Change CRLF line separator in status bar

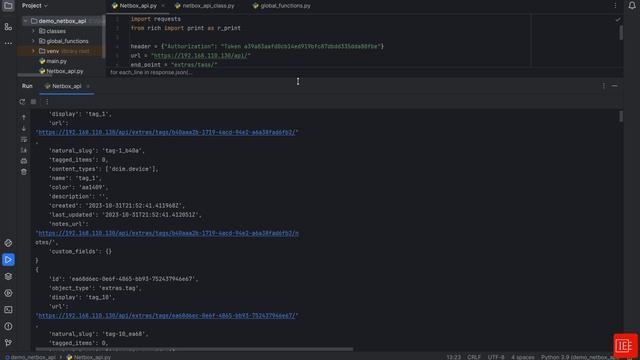click(474, 357)
